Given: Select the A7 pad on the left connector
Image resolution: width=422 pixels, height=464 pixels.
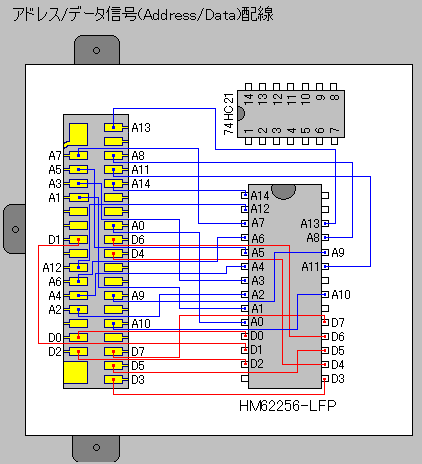Looking at the screenshot, I should coord(79,155).
